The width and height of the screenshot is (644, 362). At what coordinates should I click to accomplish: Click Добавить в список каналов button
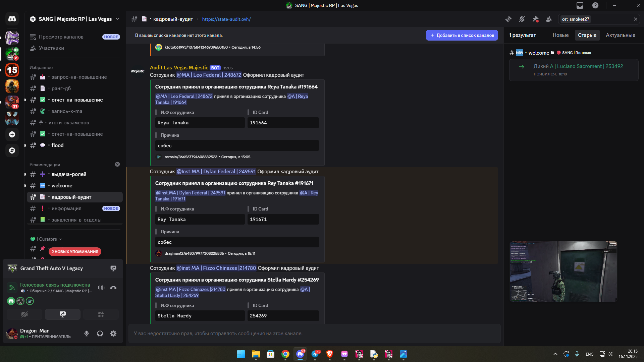pyautogui.click(x=462, y=35)
